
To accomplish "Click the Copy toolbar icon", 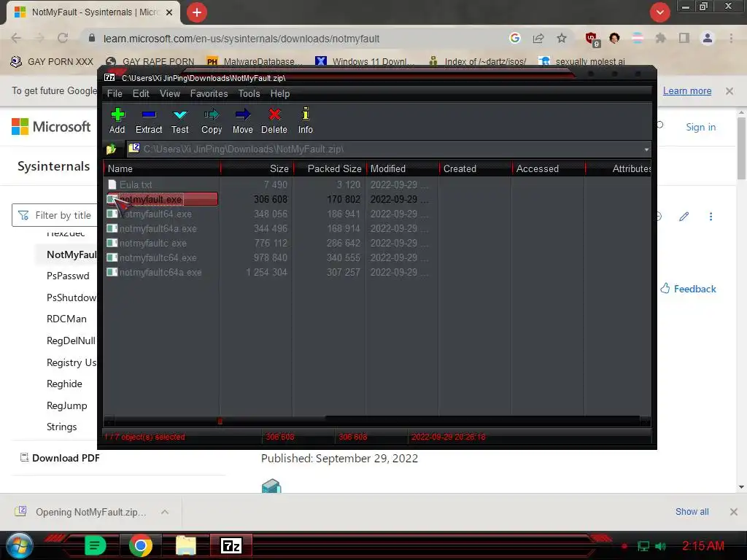I will [x=212, y=121].
